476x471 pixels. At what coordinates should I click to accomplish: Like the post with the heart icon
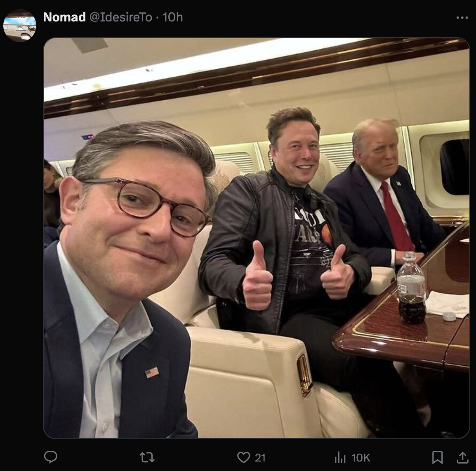[244, 457]
